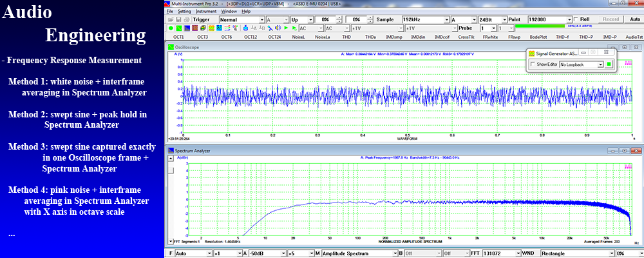
Task: Open the Data Logger wavy lines icon
Action: [227, 28]
